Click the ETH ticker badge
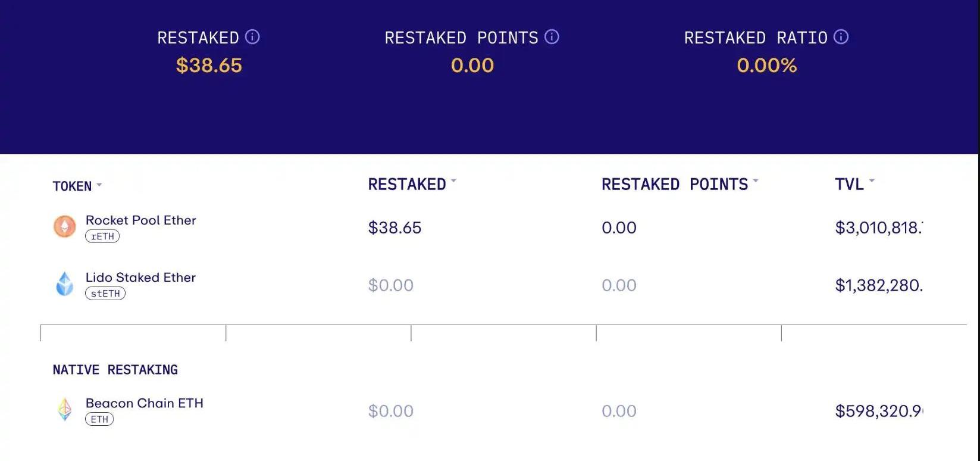This screenshot has height=461, width=980. point(99,419)
